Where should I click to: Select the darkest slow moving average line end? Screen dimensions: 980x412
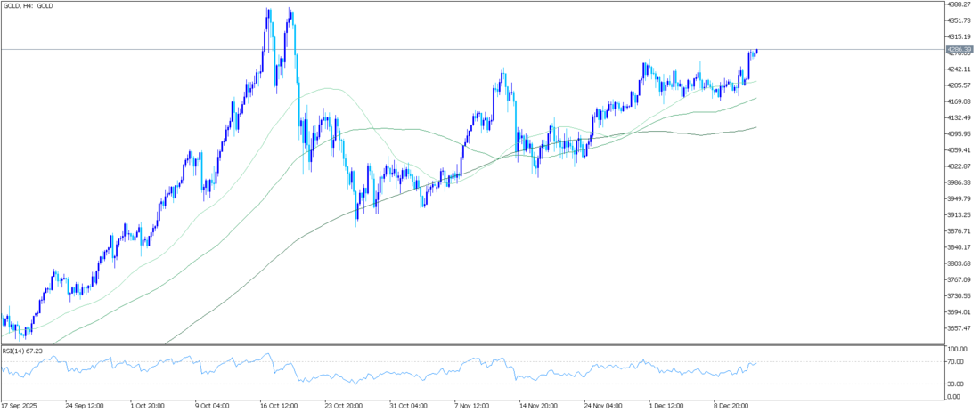coord(755,127)
